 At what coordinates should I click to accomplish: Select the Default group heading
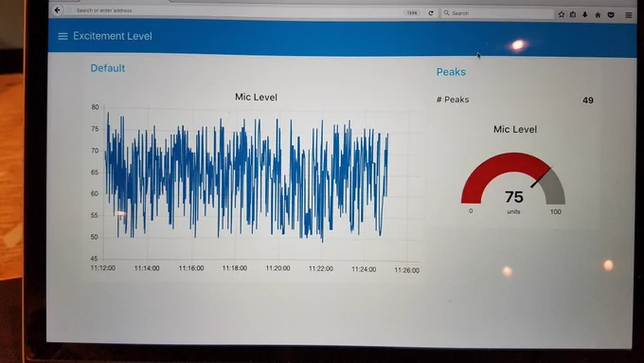click(108, 68)
